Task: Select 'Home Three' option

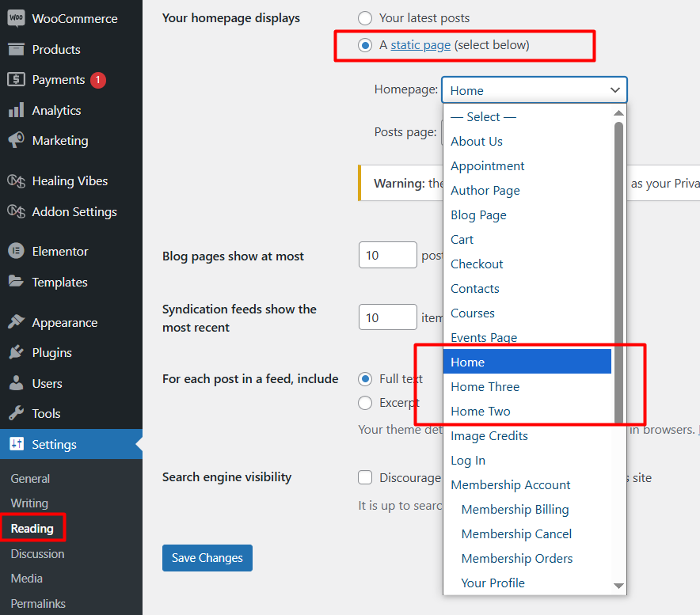Action: 527,386
